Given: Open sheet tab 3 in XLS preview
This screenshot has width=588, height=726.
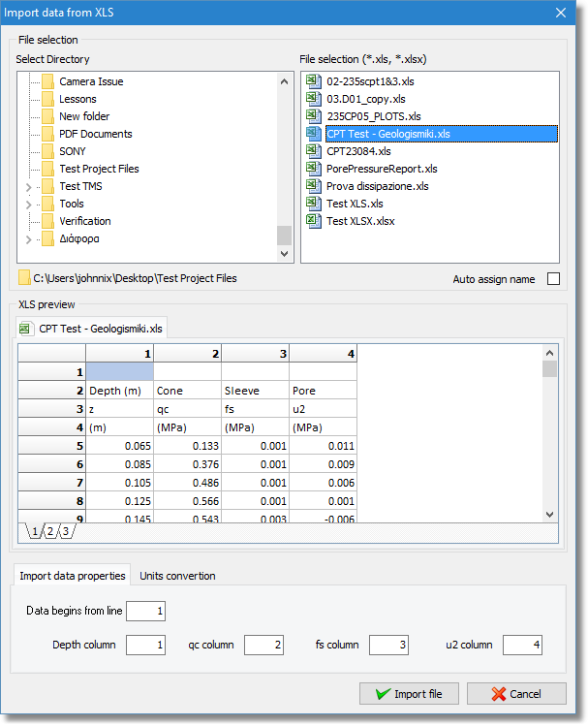Looking at the screenshot, I should (x=65, y=532).
